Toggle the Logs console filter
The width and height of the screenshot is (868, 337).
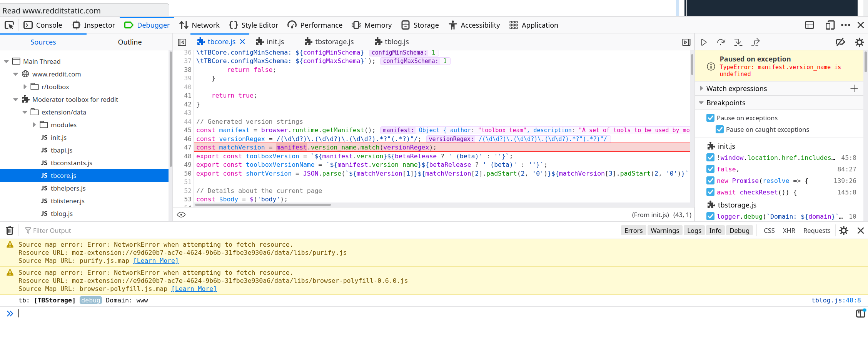click(694, 231)
